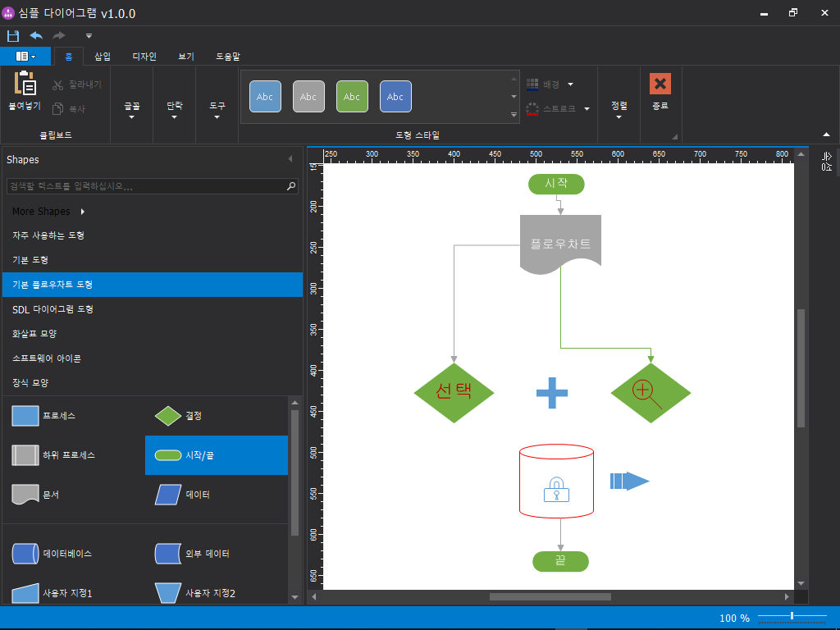Select 장식 모양 category
The image size is (840, 630).
click(153, 383)
